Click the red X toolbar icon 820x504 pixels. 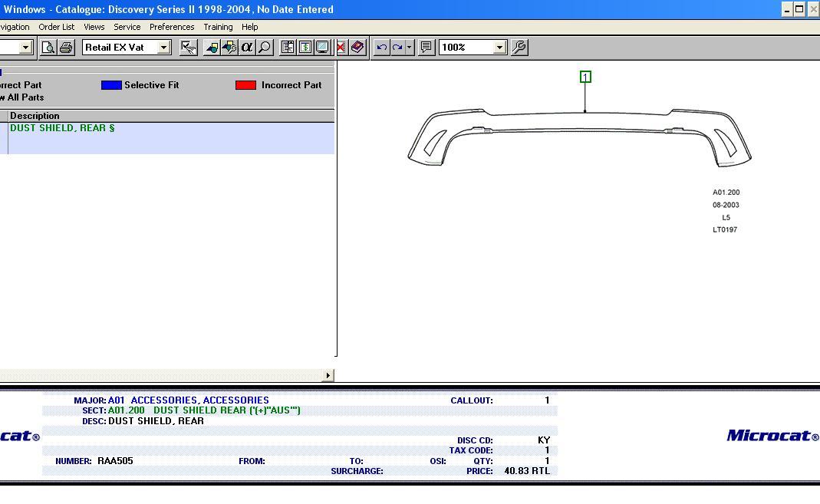(341, 48)
